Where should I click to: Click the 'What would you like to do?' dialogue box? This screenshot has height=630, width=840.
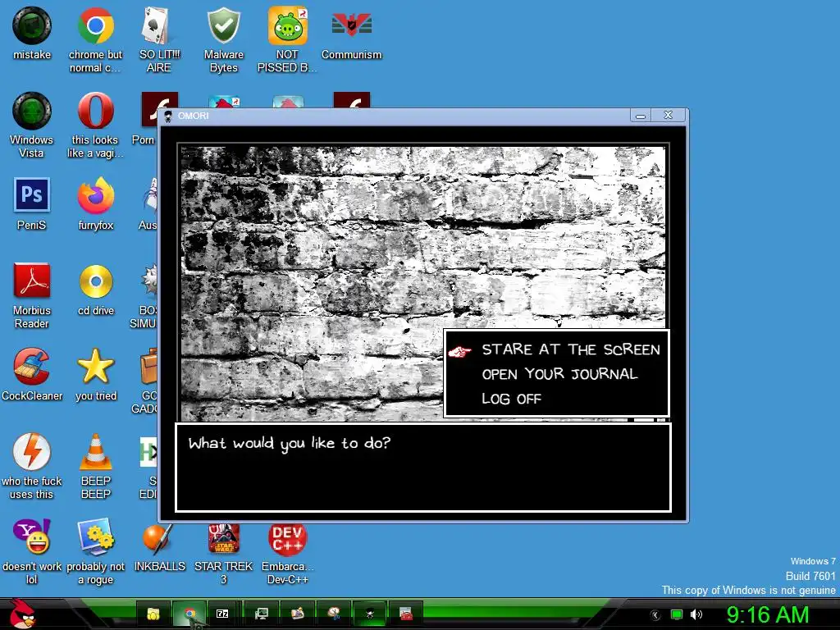click(x=423, y=468)
